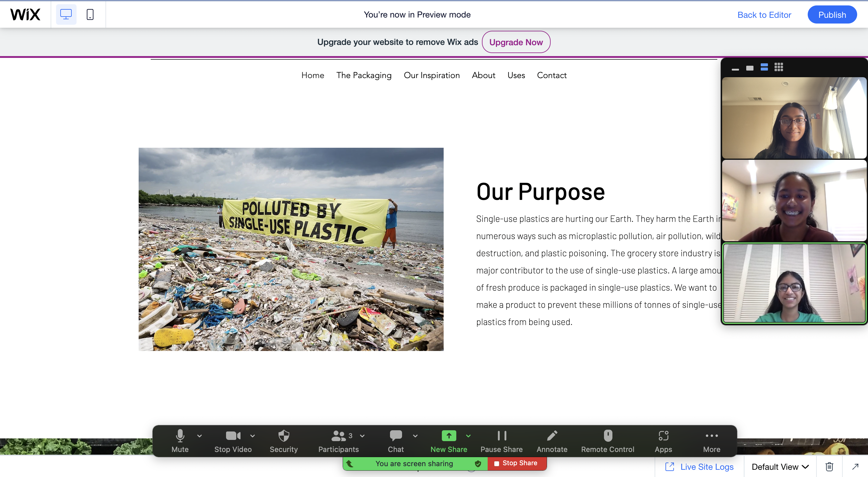
Task: Stop Video camera toggle
Action: [x=233, y=436]
